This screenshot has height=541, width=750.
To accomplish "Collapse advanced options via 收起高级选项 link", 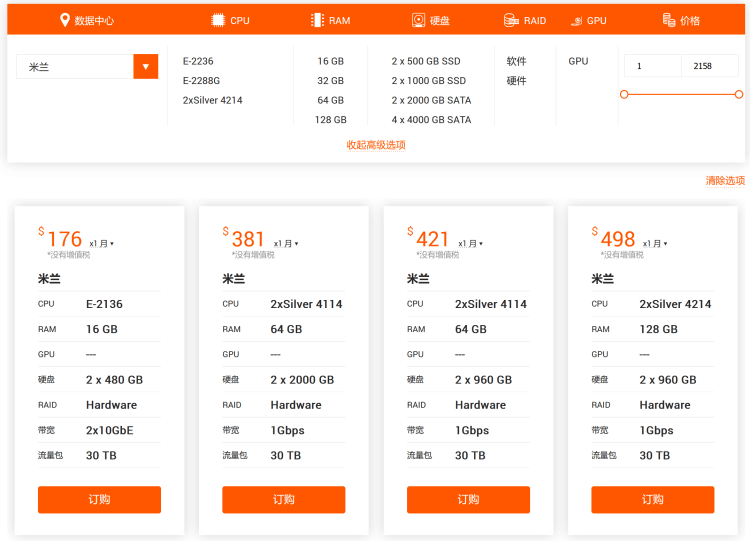I will 376,145.
